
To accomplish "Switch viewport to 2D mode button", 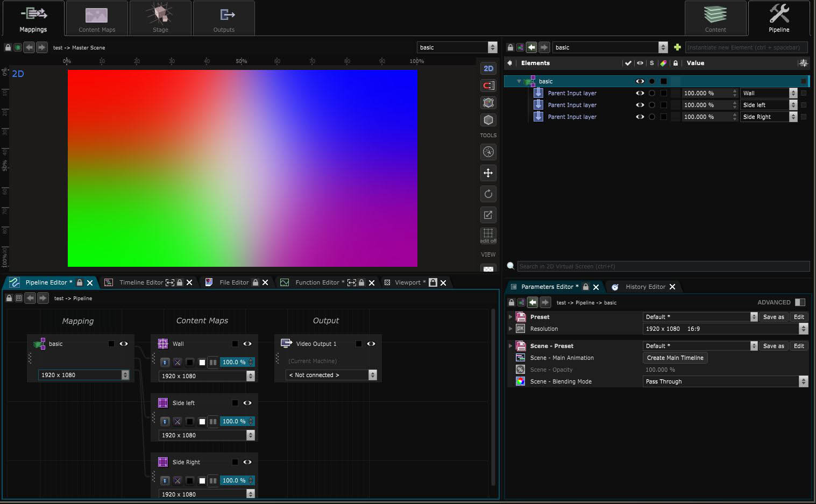I will click(488, 68).
